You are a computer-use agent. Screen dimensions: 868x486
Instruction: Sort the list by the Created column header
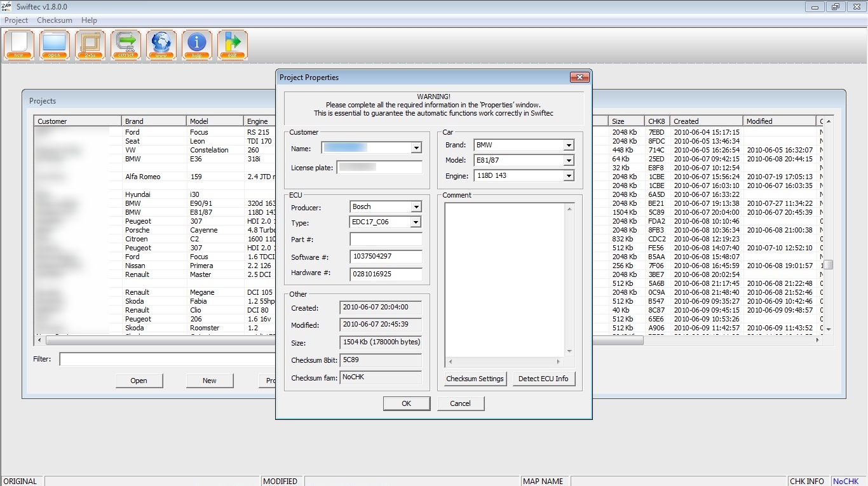(707, 121)
